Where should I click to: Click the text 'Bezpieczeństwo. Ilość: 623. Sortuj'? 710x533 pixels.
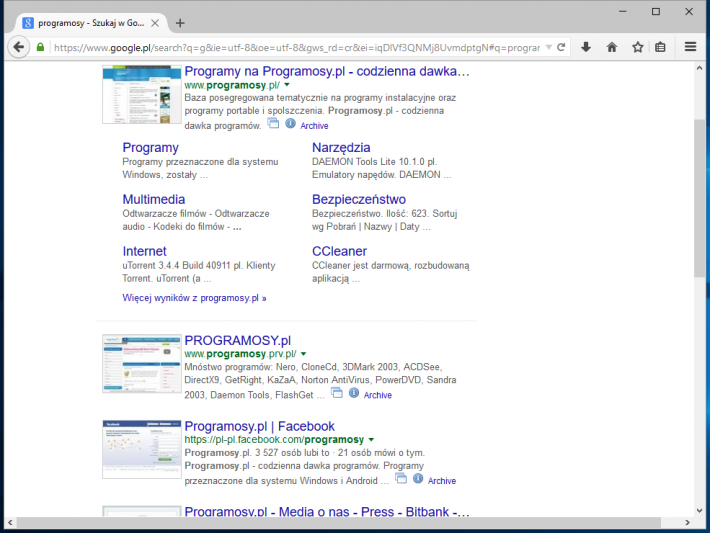[x=384, y=214]
